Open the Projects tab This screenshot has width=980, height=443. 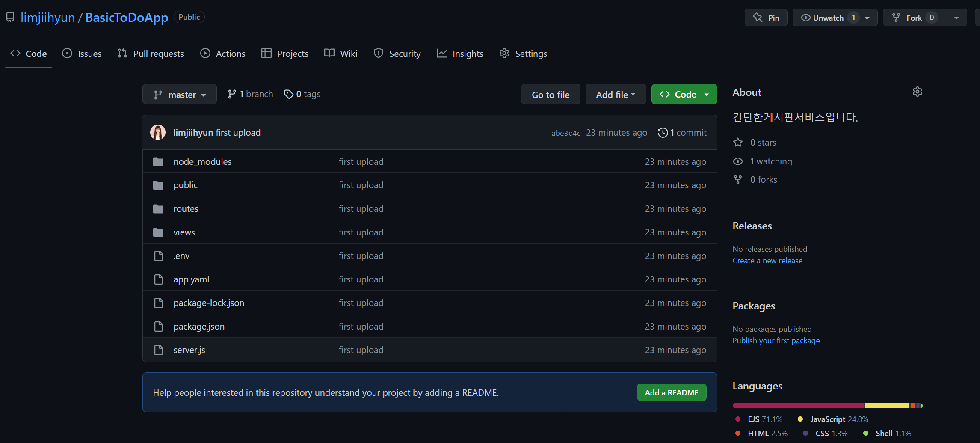pos(285,54)
